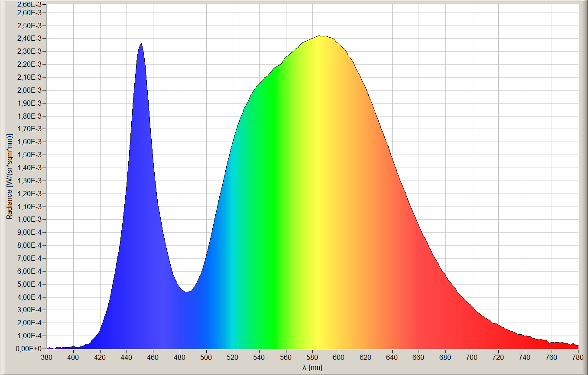Click the x-axis title λ [nm]
Image resolution: width=588 pixels, height=375 pixels.
point(312,367)
